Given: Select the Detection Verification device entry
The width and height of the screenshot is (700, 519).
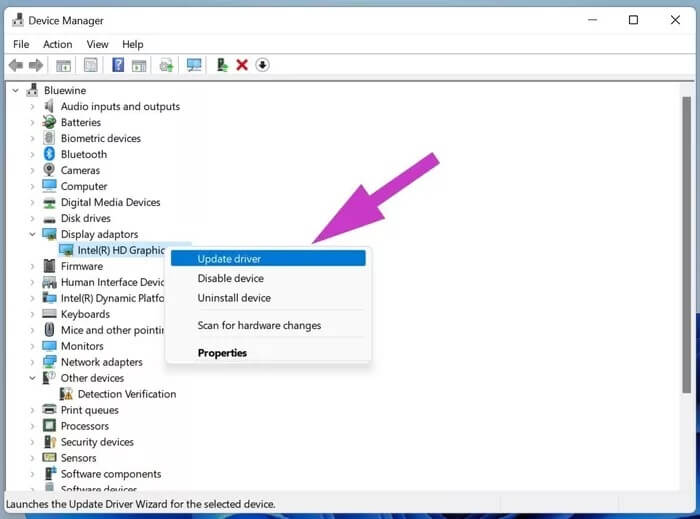Looking at the screenshot, I should tap(127, 394).
